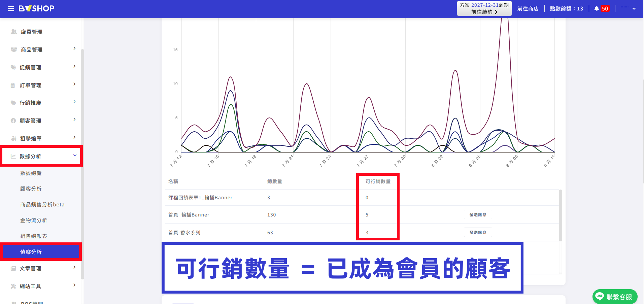Click the 8月08 x-axis date label
This screenshot has width=644, height=304.
(512, 161)
